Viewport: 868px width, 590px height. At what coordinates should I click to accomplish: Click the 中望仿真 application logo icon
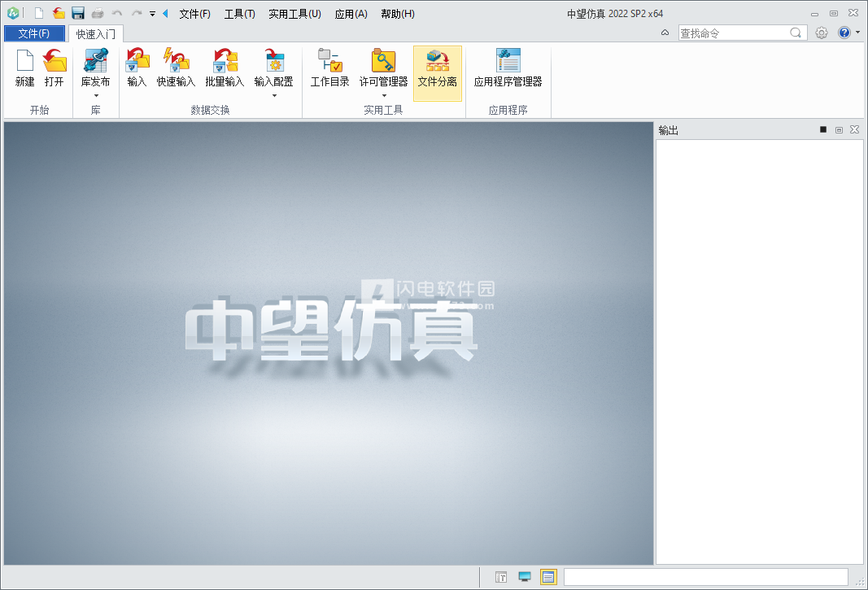pos(13,13)
